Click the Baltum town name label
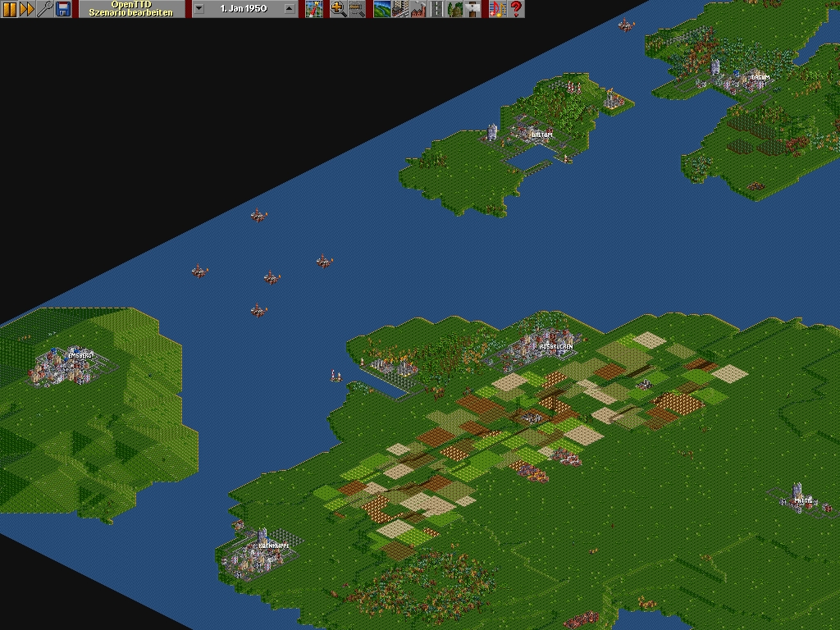 [x=541, y=135]
